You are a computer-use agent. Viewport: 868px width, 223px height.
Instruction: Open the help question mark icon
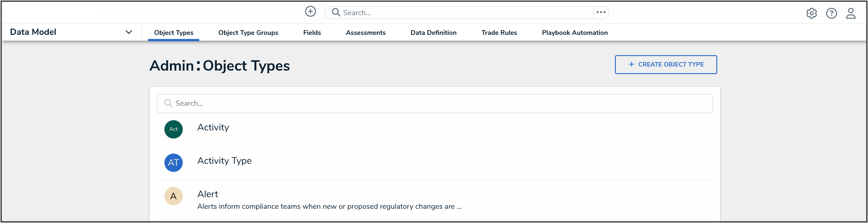(x=831, y=13)
